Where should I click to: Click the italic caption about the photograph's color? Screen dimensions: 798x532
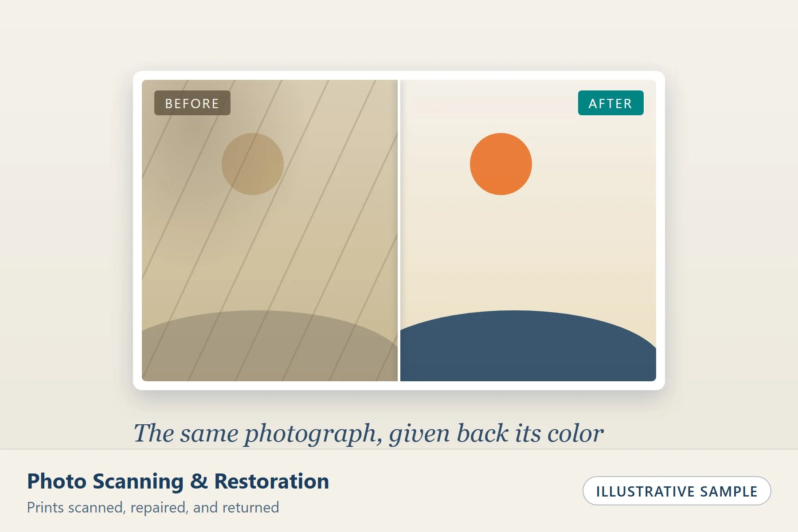tap(368, 433)
